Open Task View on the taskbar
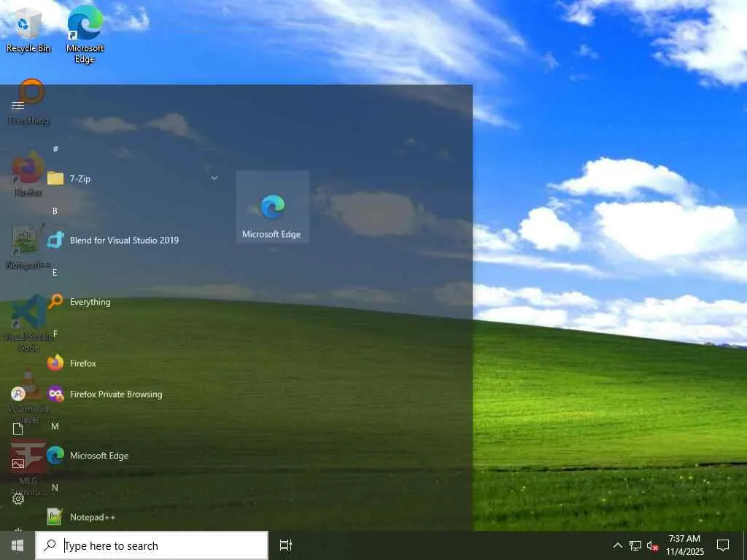 (x=285, y=545)
